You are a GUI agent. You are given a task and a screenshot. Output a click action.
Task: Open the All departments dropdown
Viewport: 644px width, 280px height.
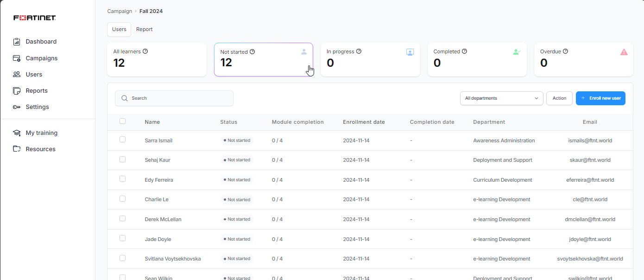tap(501, 98)
